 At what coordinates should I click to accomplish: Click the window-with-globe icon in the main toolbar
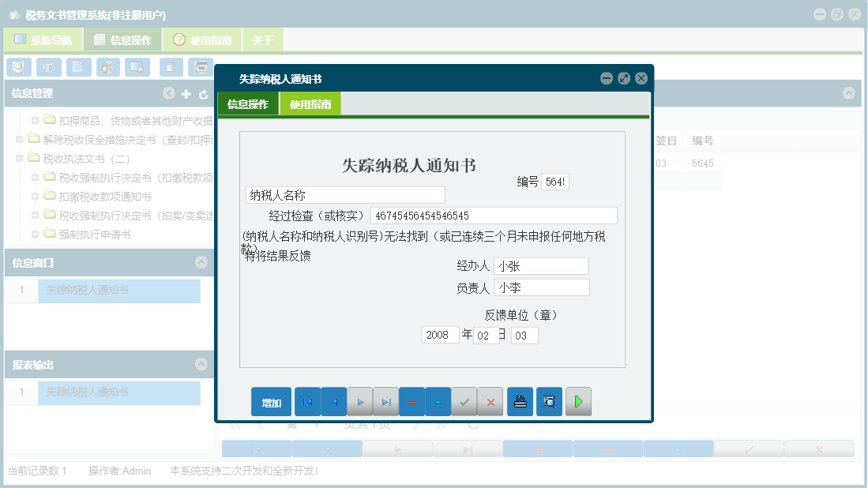pyautogui.click(x=137, y=67)
